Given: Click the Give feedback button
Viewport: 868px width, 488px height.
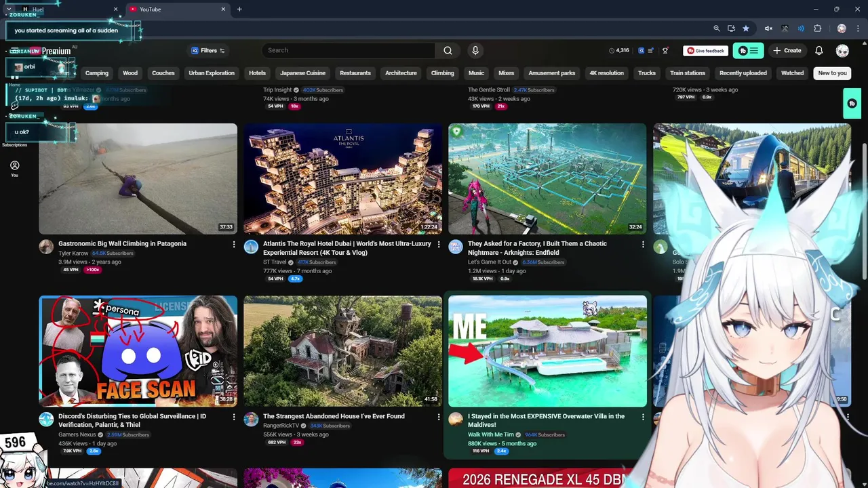Looking at the screenshot, I should [705, 51].
